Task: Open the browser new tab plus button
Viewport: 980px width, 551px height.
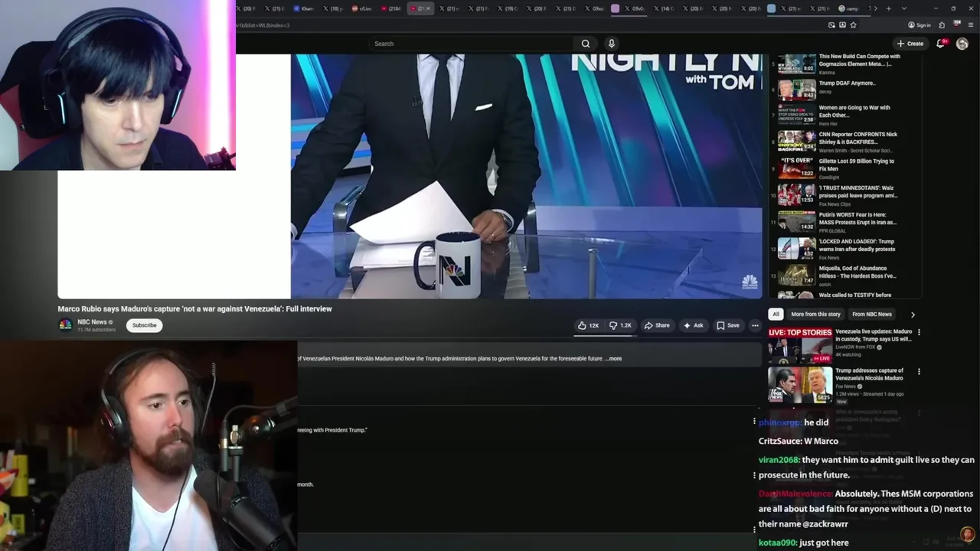Action: [x=888, y=8]
